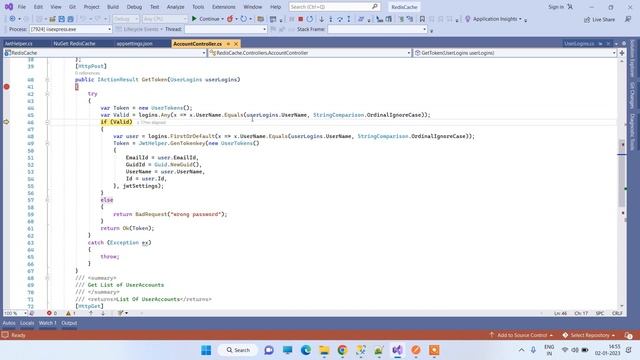Screen dimensions: 640x360
Task: Click the Step Over curved arrow icon
Action: coord(340,19)
